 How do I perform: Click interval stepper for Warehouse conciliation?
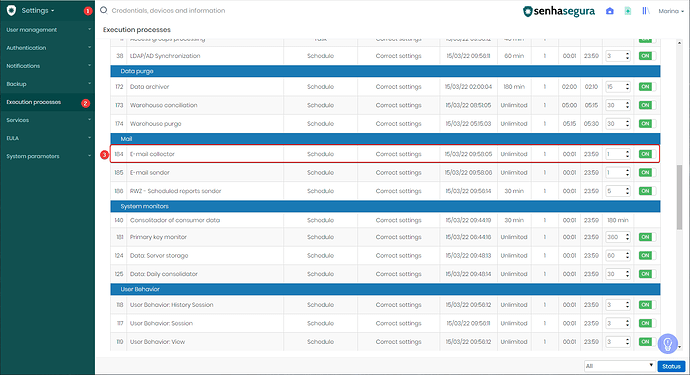[x=628, y=105]
